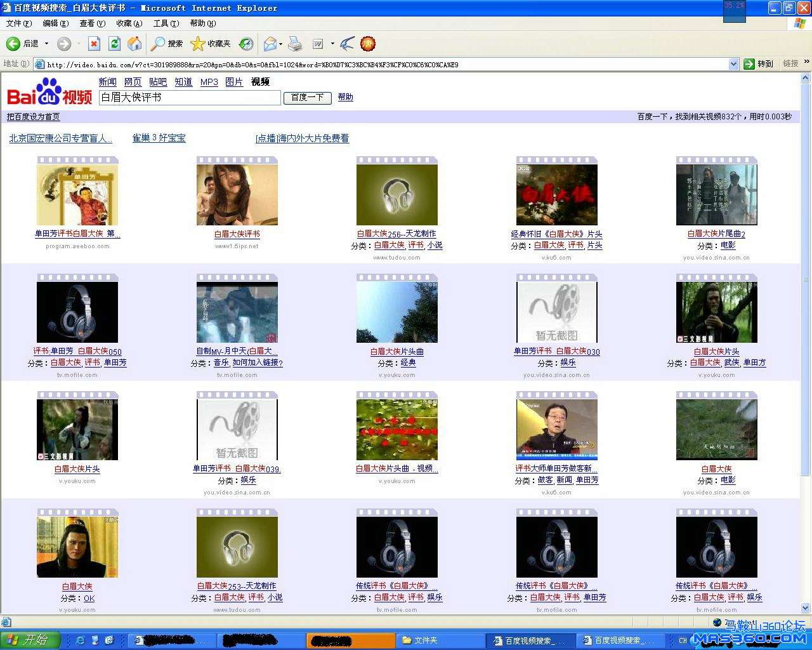Open Back button history dropdown arrow
Screen dimensions: 812x650
click(46, 44)
